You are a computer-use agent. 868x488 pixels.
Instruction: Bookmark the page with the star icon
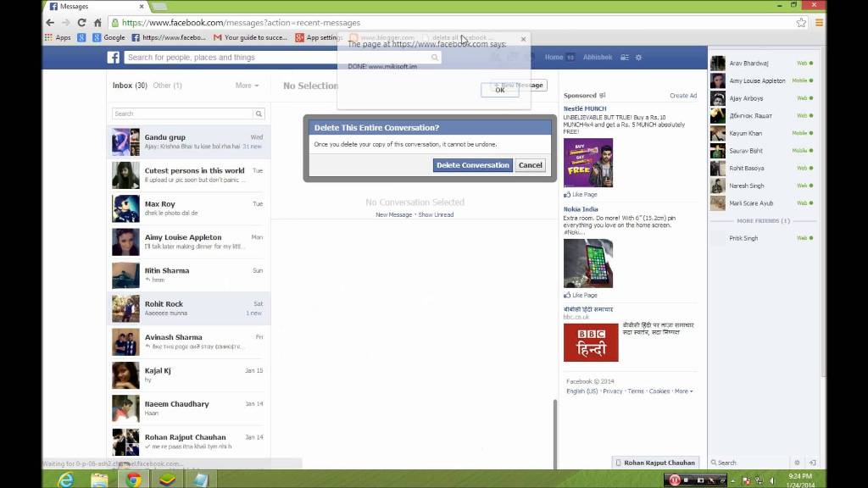pos(801,23)
